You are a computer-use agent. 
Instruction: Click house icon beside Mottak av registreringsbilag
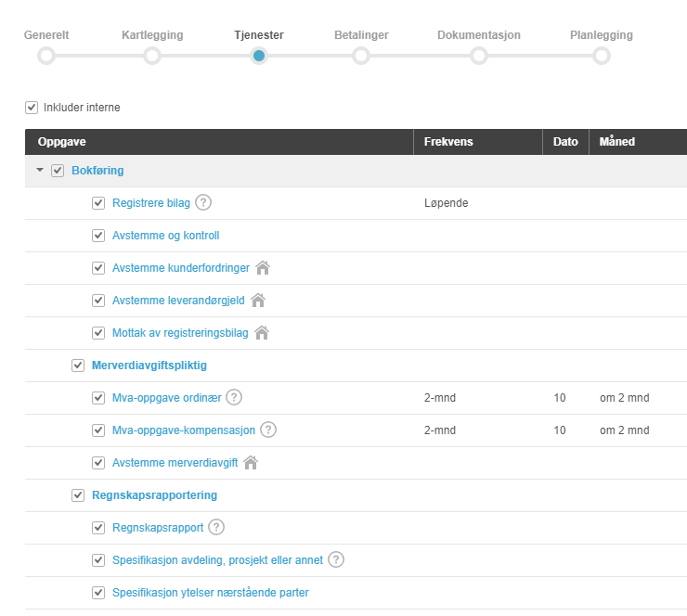point(262,332)
